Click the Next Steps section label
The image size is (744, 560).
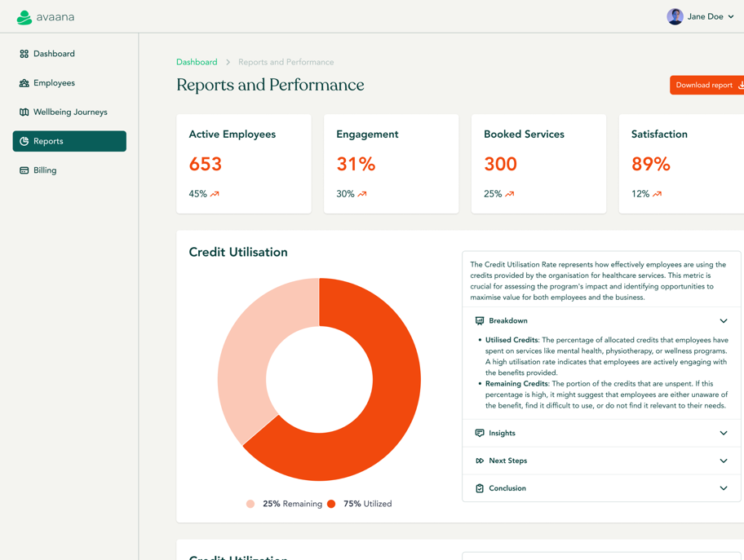click(x=508, y=461)
